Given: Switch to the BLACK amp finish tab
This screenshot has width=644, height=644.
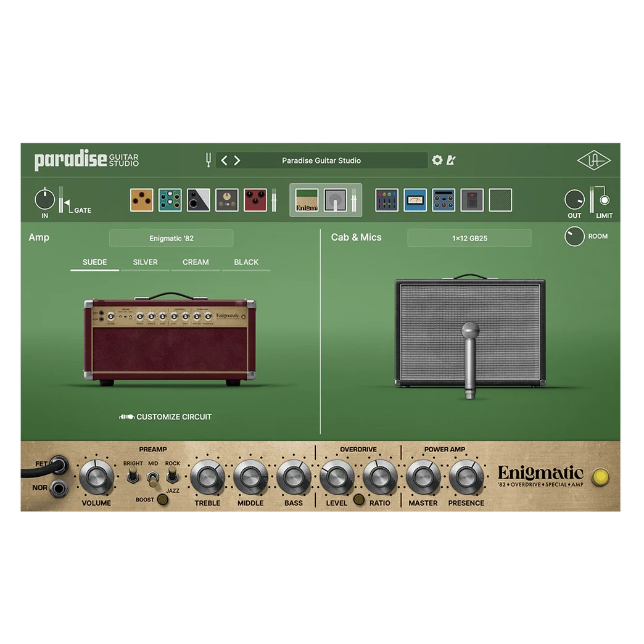Looking at the screenshot, I should pos(246,263).
